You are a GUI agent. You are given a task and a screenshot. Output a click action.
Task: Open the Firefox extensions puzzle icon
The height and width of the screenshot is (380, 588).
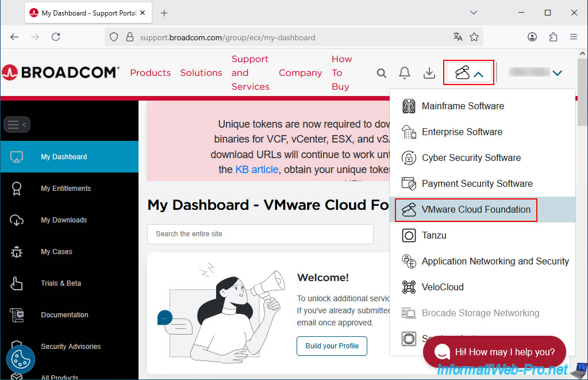click(553, 37)
